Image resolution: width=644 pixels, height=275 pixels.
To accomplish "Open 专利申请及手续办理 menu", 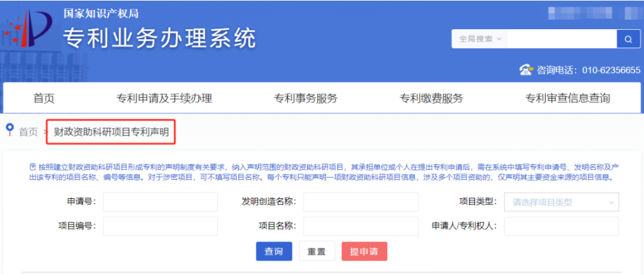I will coord(164,98).
